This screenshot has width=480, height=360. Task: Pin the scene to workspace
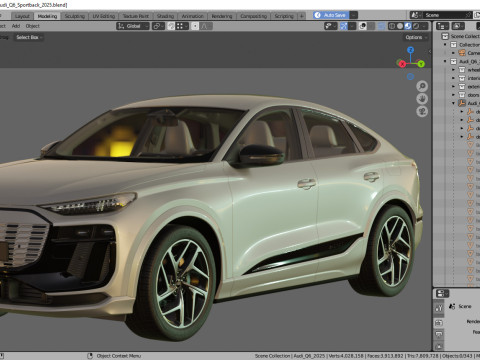[469, 15]
